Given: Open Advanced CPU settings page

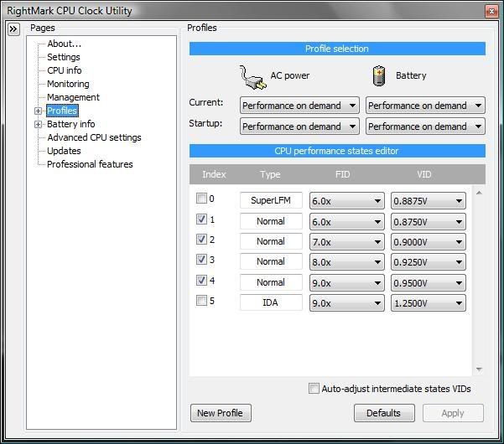Looking at the screenshot, I should point(94,137).
